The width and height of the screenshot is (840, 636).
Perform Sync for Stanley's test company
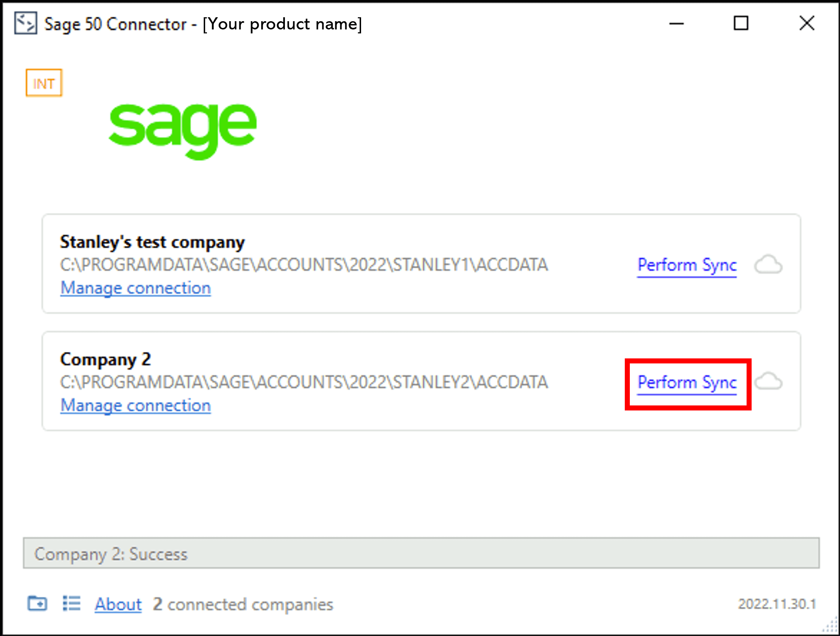(x=687, y=265)
